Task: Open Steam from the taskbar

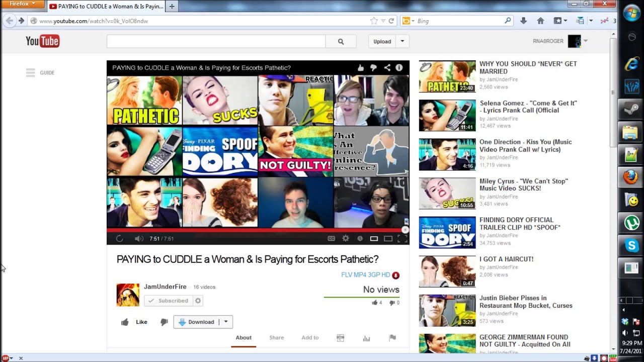Action: (631, 109)
